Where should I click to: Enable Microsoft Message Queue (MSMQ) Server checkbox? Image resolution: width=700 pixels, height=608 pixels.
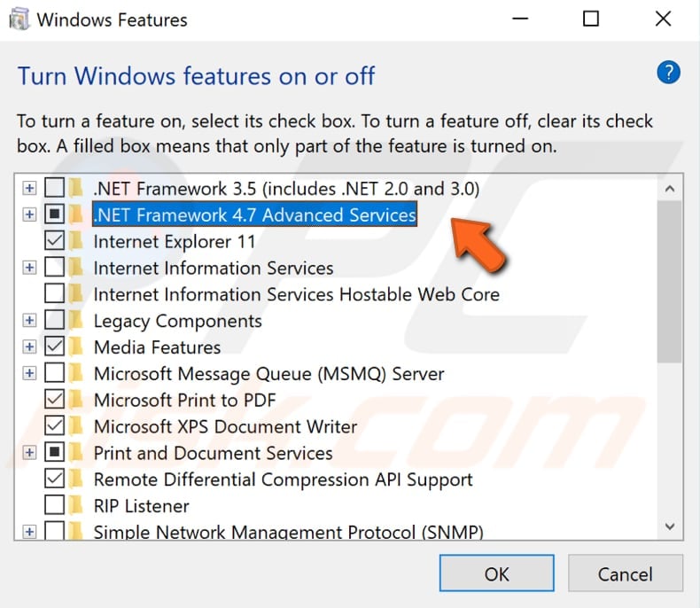54,373
